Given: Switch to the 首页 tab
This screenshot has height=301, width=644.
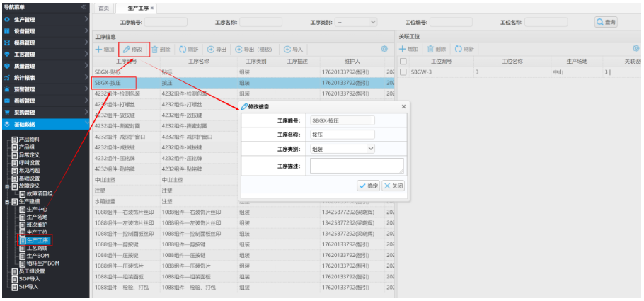Looking at the screenshot, I should point(104,8).
